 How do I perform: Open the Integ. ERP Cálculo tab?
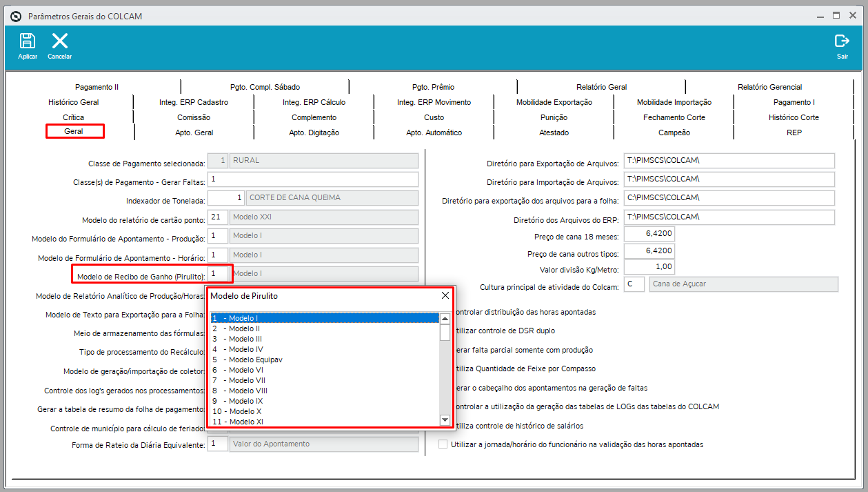(314, 102)
